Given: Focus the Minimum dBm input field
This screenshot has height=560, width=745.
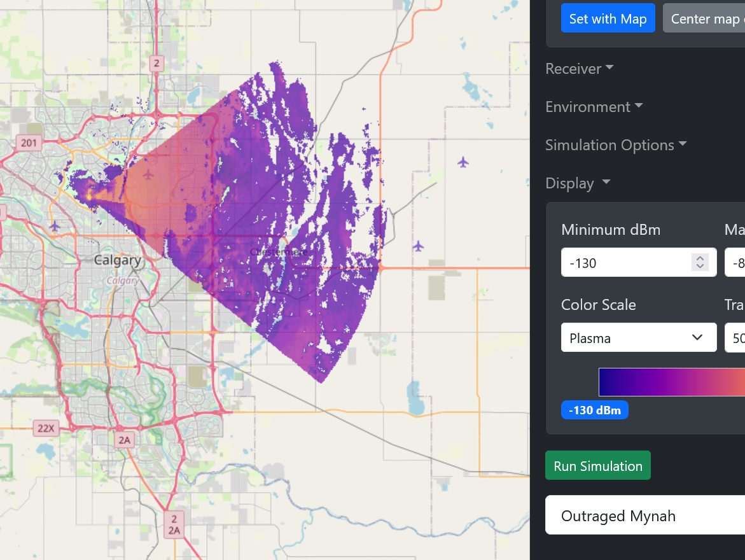Looking at the screenshot, I should 627,263.
